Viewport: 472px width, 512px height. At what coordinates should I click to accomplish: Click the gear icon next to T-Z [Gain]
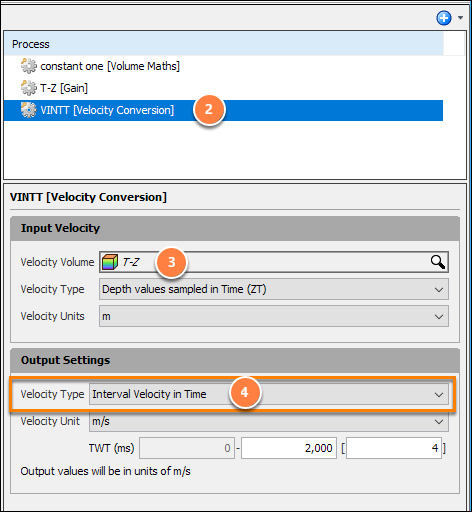(28, 88)
